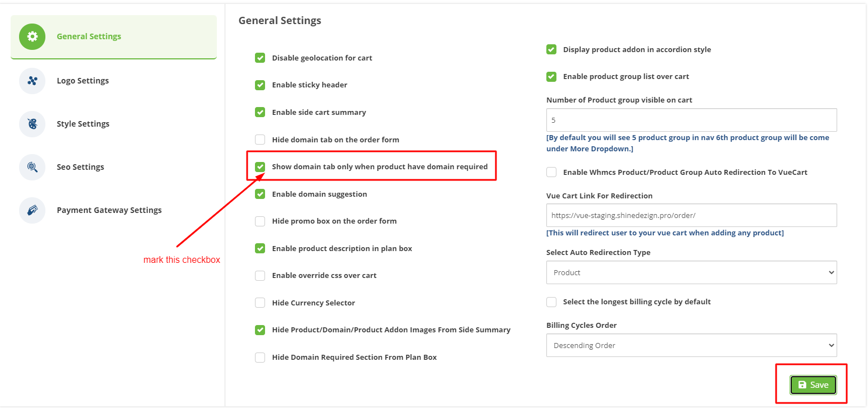
Task: Uncheck Disable geolocation for cart
Action: click(260, 58)
